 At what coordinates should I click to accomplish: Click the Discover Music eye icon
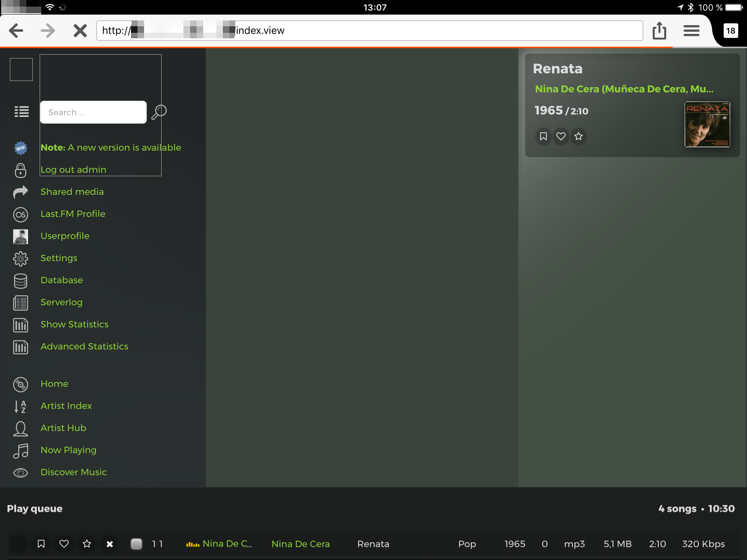tap(20, 472)
